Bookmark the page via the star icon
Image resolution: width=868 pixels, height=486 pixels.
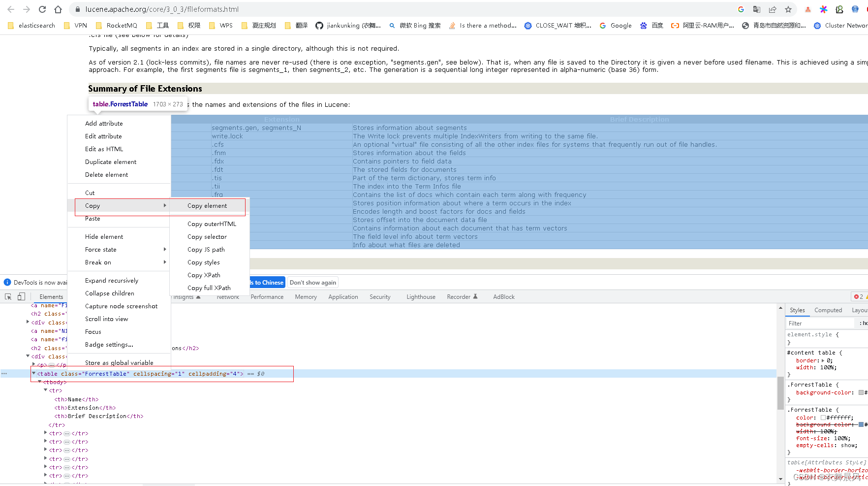tap(787, 9)
